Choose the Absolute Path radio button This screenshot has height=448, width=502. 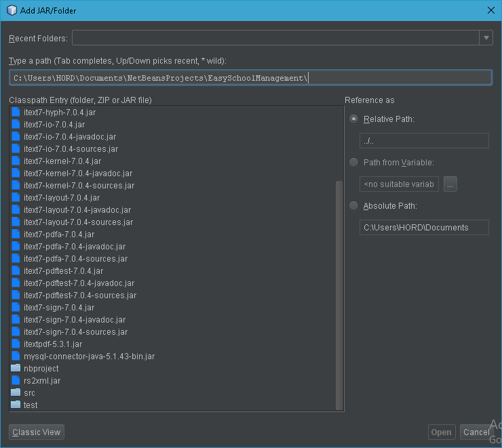pyautogui.click(x=353, y=206)
